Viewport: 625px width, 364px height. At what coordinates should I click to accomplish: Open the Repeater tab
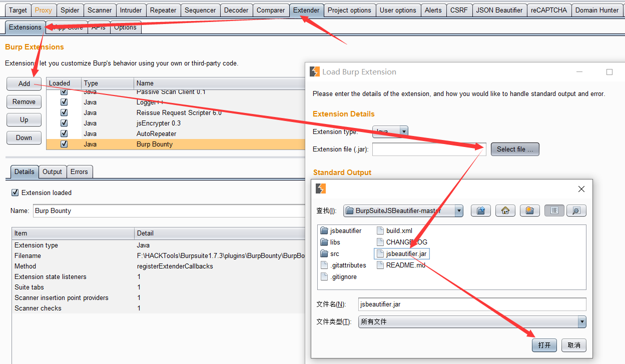[x=163, y=10]
